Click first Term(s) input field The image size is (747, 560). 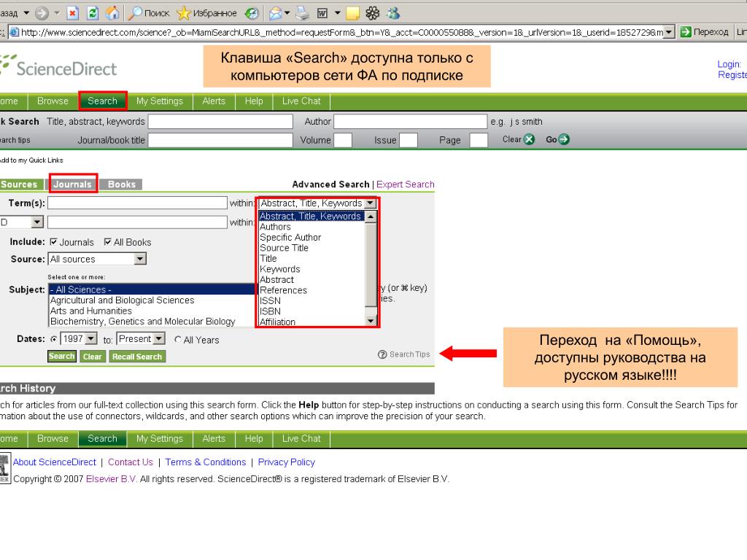point(137,203)
